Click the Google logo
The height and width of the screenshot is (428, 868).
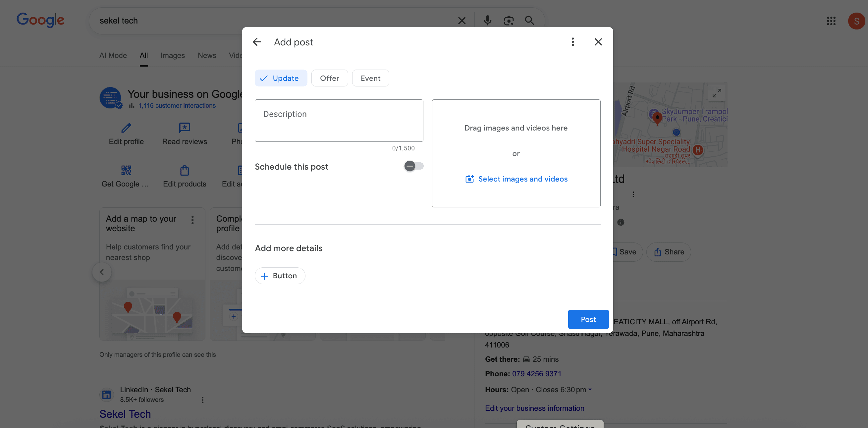tap(40, 20)
